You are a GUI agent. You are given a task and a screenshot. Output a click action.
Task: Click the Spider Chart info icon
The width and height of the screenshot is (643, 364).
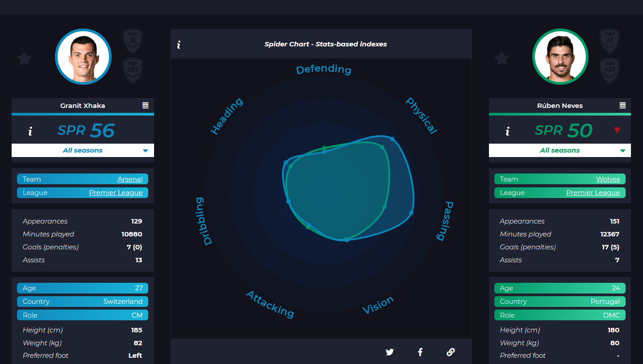tap(179, 44)
